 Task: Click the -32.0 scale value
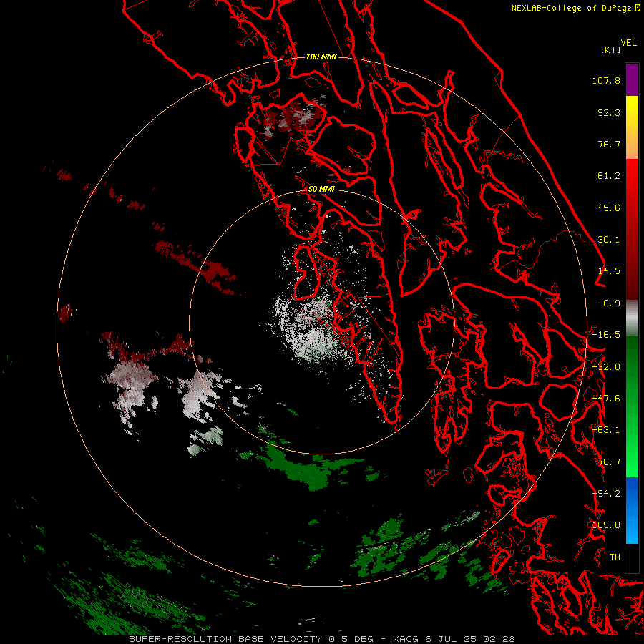(606, 367)
